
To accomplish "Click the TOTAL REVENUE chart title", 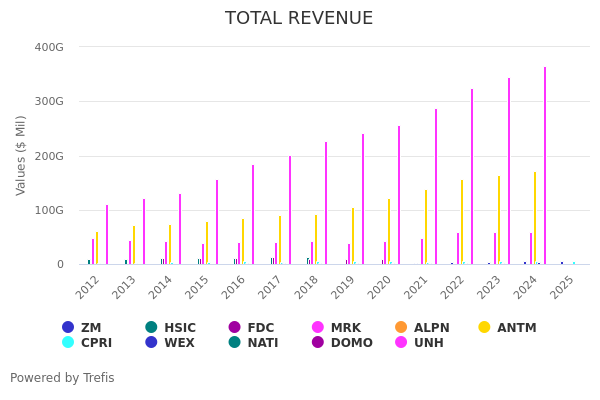I will tap(299, 19).
